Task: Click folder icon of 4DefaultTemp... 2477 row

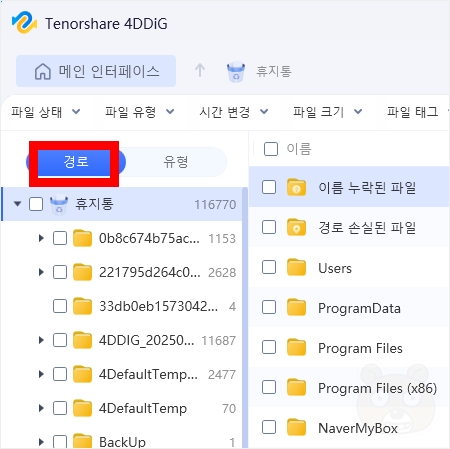Action: tap(82, 374)
